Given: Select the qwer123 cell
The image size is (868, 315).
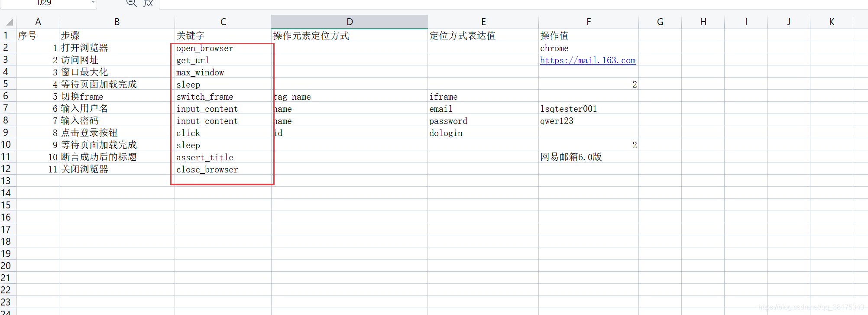Looking at the screenshot, I should (x=589, y=120).
